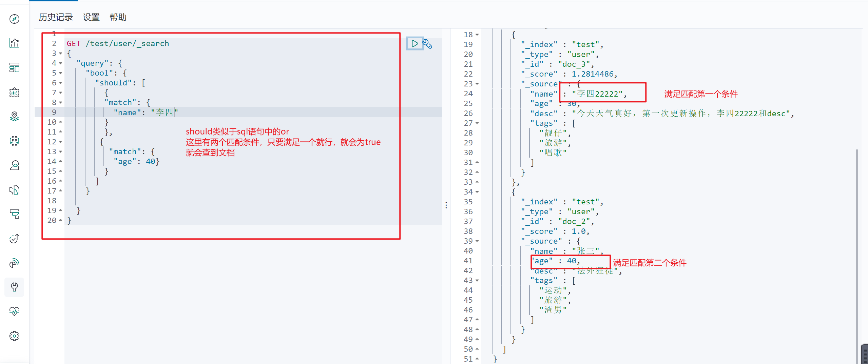Open Visualize from the bar chart sidebar icon

[x=14, y=43]
